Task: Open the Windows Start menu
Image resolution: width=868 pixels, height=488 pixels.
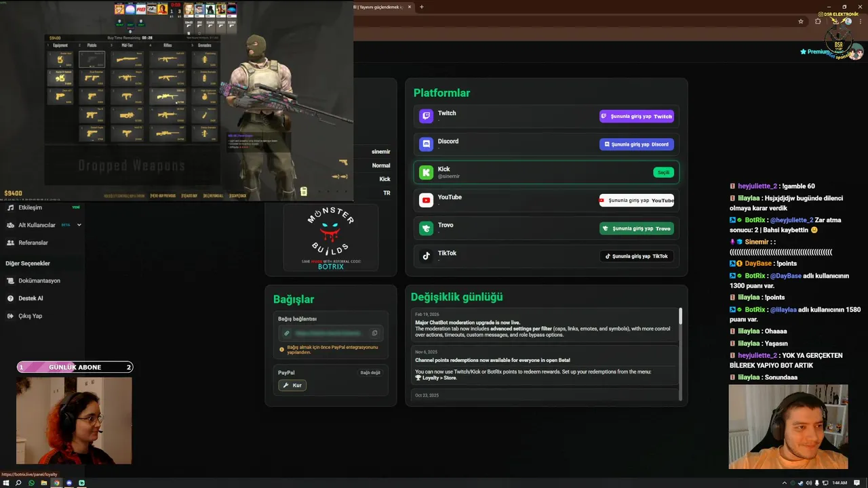Action: point(6,483)
